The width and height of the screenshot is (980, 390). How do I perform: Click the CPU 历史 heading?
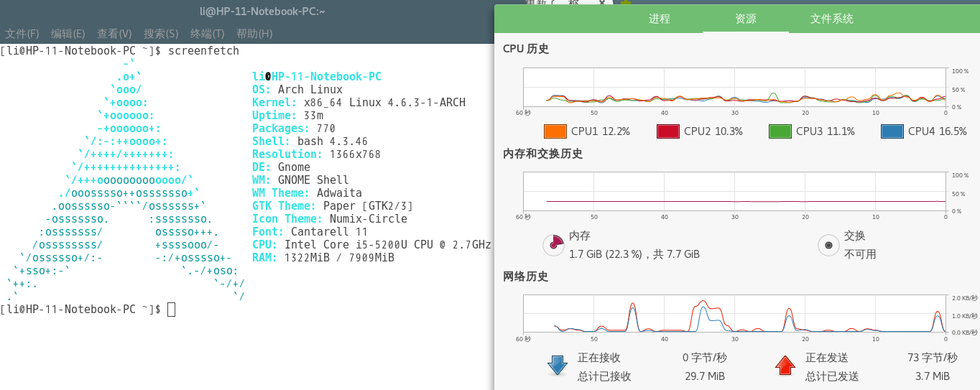point(525,49)
